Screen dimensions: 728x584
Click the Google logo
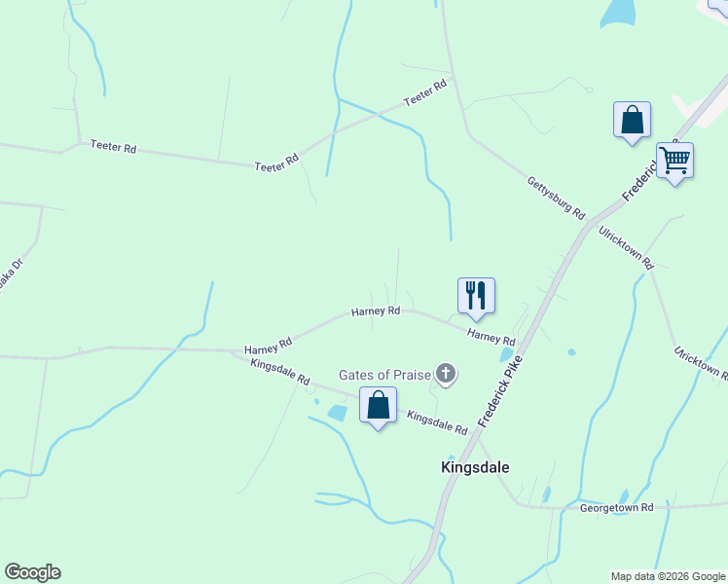(32, 572)
